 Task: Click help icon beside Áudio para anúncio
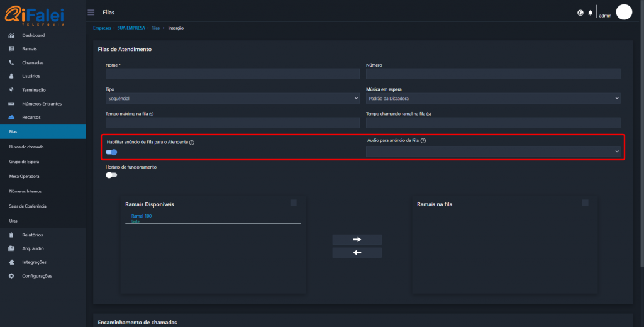(423, 141)
